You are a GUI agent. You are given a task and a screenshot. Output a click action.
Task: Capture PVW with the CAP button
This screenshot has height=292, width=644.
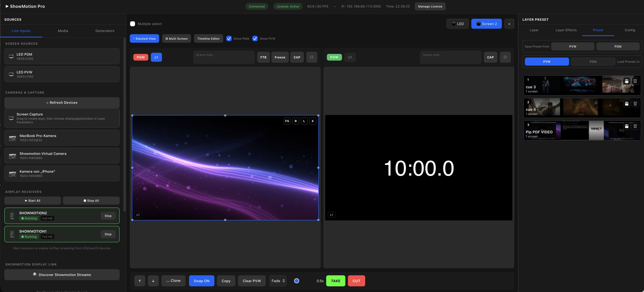click(490, 57)
